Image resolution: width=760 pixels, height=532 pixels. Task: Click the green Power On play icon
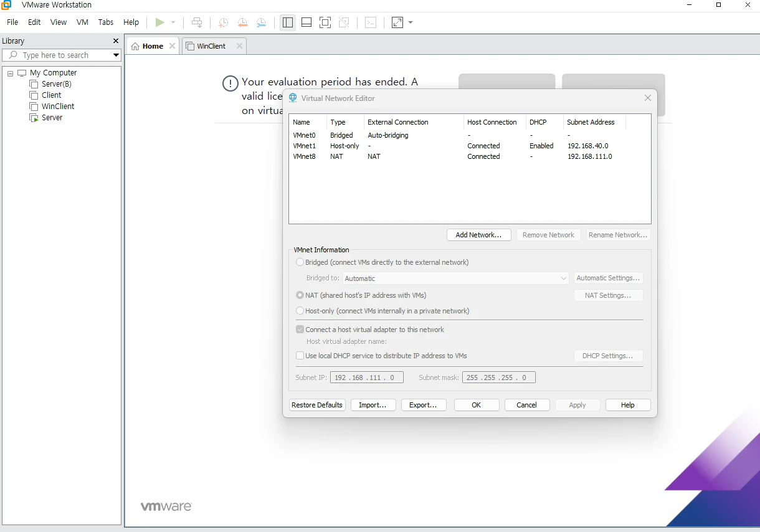[160, 22]
